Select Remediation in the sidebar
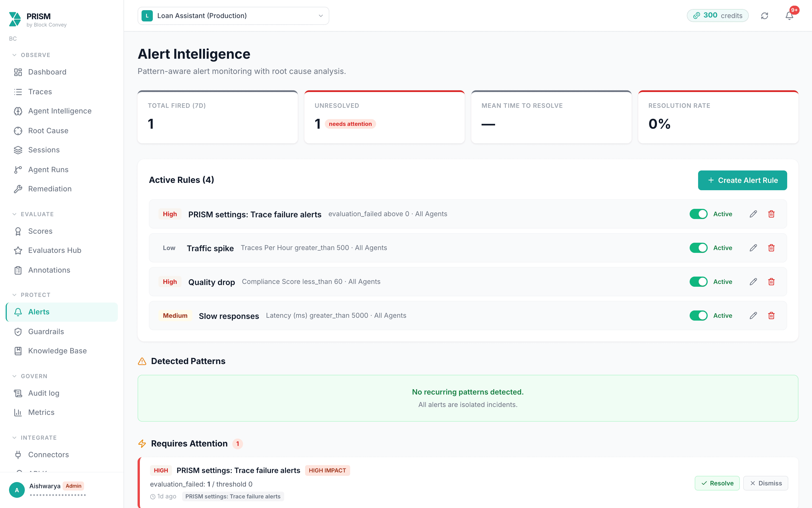 (62, 189)
